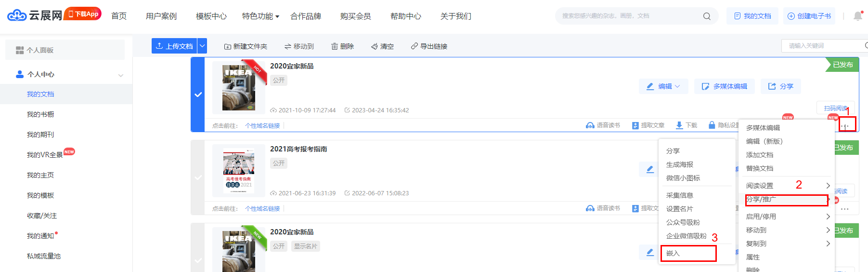Expand the 阅读设置 submenu
Viewport: 868px width, 272px height.
coord(828,186)
